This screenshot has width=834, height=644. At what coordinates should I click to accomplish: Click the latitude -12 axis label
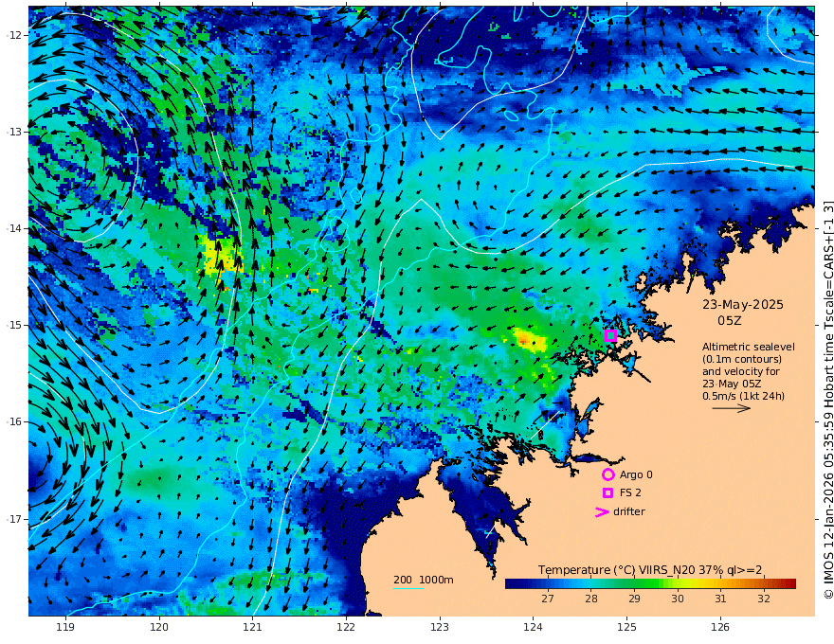point(15,35)
